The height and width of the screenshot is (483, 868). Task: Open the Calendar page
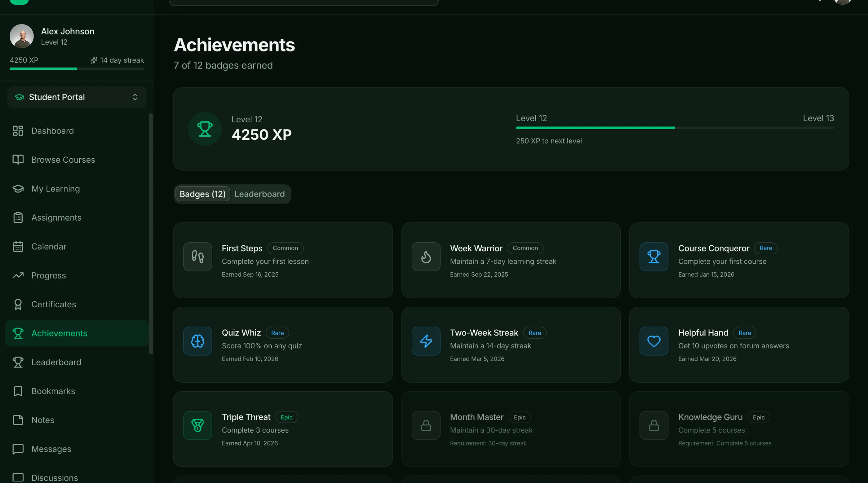[x=77, y=247]
